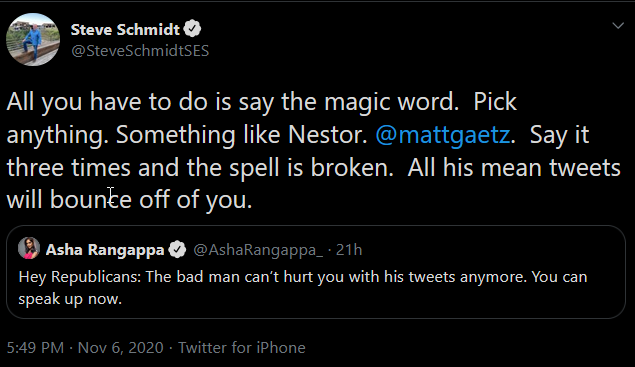Click the Nov 6, 2020 date
The image size is (635, 367).
120,348
